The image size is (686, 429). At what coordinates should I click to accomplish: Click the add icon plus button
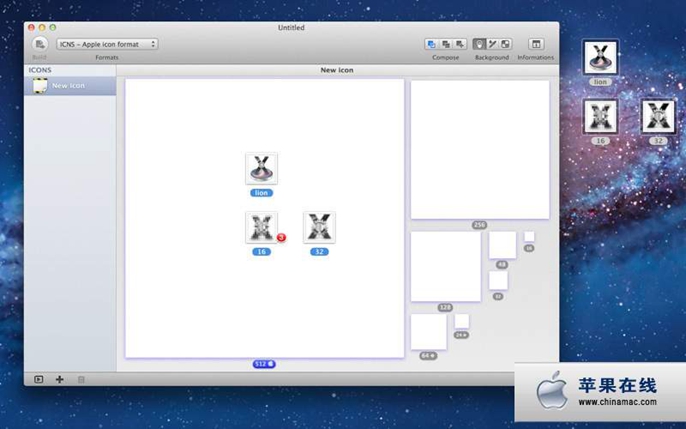pyautogui.click(x=59, y=379)
